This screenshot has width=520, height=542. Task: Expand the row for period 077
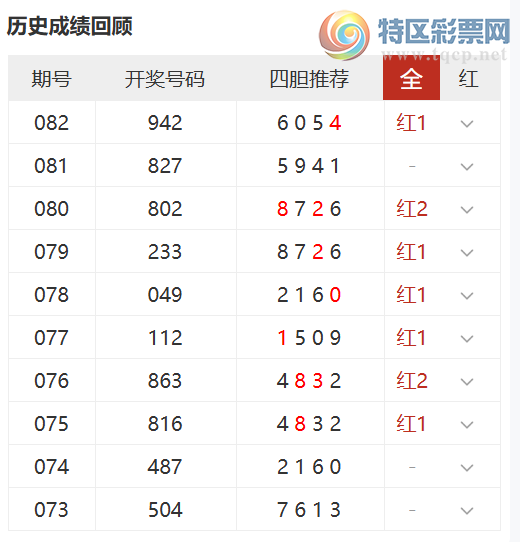(467, 338)
